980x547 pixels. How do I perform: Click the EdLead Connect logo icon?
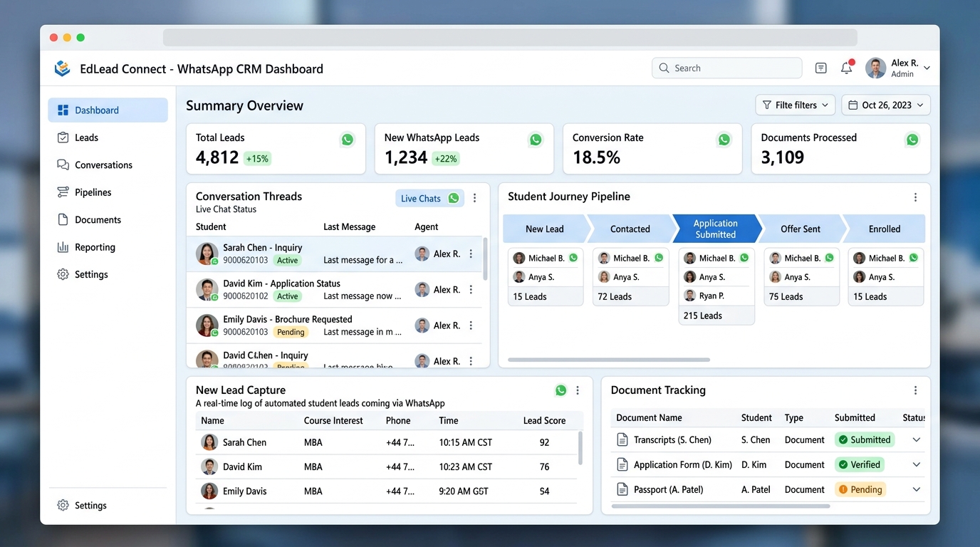(x=63, y=68)
